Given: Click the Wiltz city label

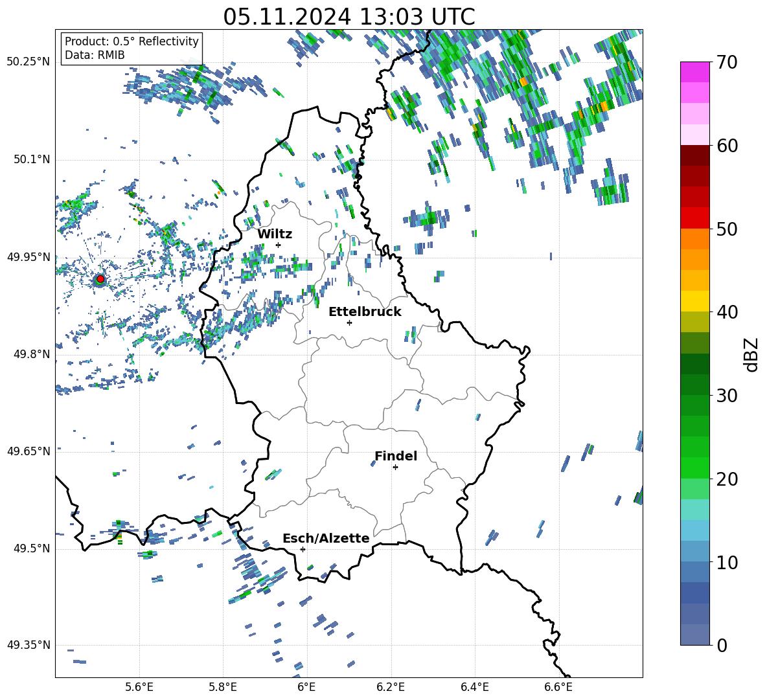Looking at the screenshot, I should pyautogui.click(x=275, y=234).
